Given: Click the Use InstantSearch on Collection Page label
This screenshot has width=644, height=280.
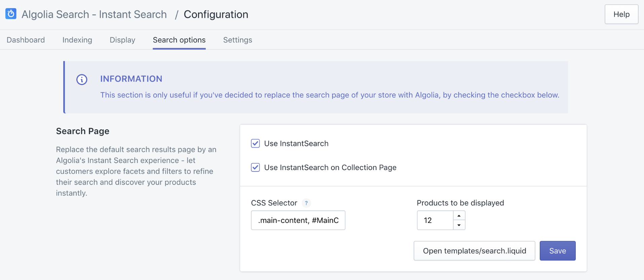Looking at the screenshot, I should pos(330,167).
